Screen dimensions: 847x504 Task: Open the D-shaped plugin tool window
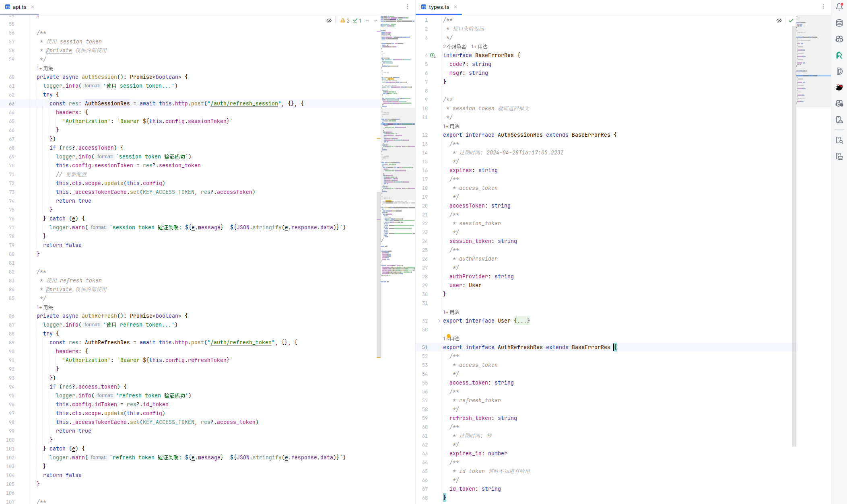[x=839, y=71]
